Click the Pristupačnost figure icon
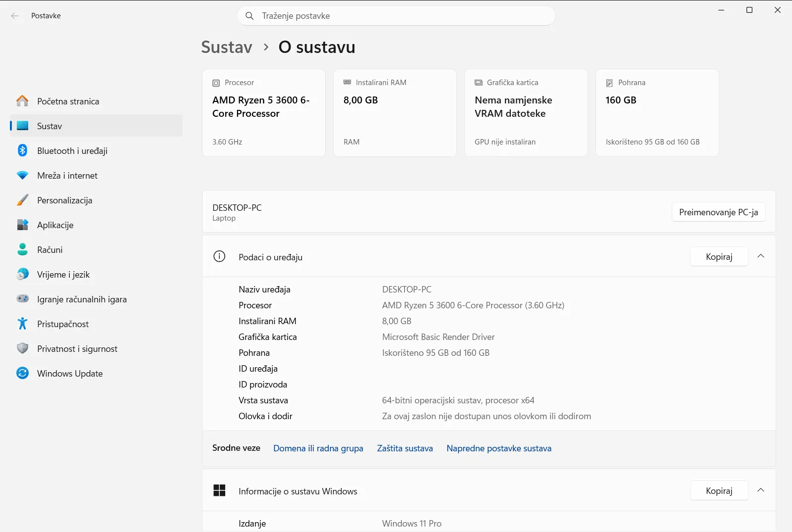792x532 pixels. tap(22, 324)
